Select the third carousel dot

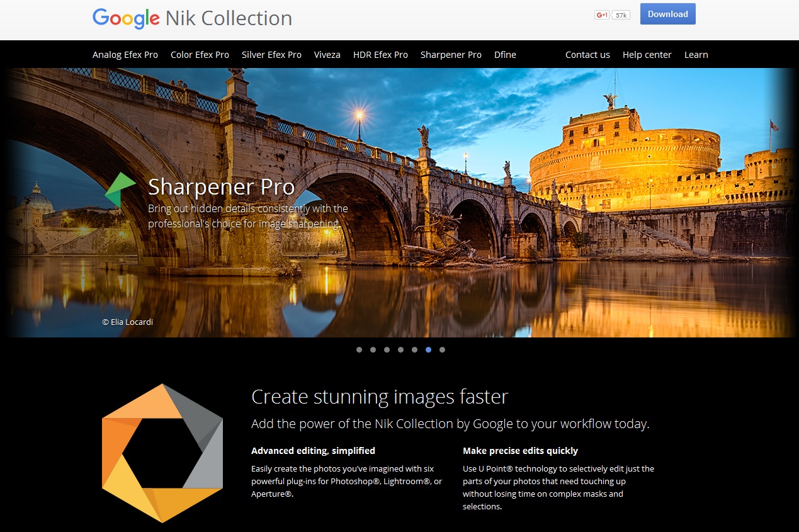387,349
